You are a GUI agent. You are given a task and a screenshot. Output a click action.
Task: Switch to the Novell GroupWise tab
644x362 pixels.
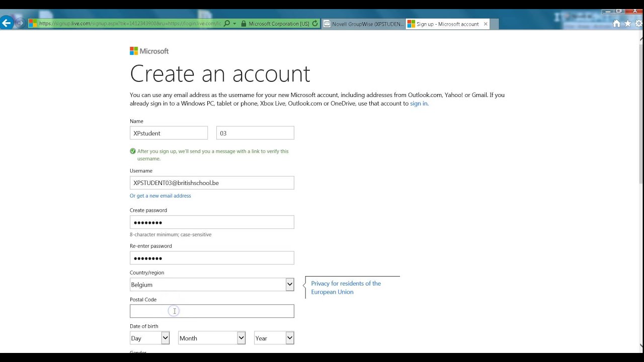pos(363,24)
